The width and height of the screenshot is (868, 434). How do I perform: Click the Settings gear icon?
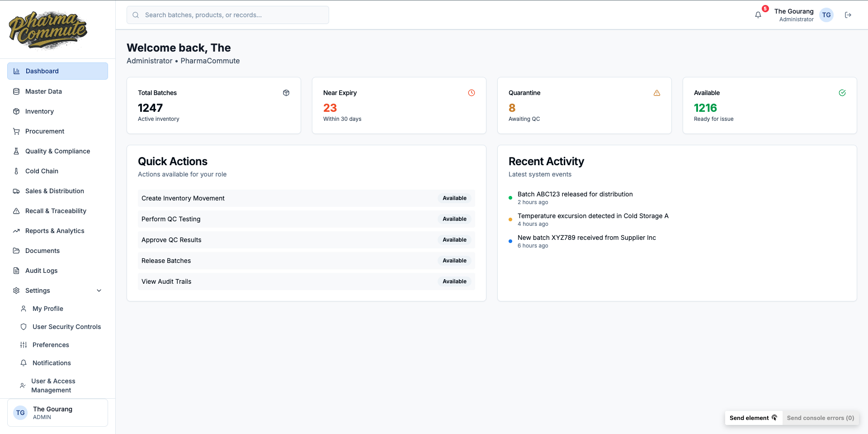click(16, 291)
